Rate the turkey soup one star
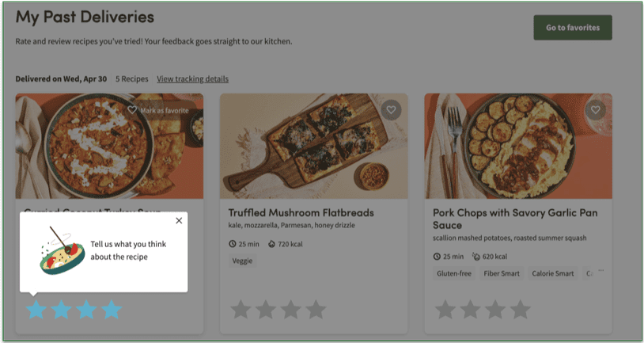 [x=36, y=309]
